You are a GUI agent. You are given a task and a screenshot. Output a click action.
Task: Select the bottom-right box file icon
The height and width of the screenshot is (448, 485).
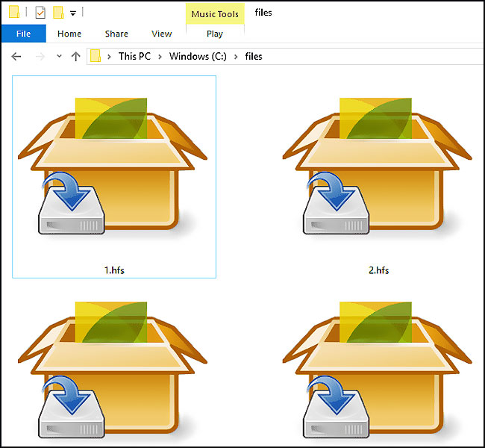coord(377,370)
